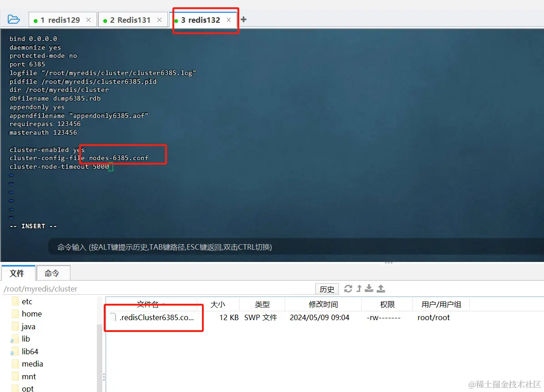Add a new session with plus icon
544x392 pixels.
click(x=243, y=20)
